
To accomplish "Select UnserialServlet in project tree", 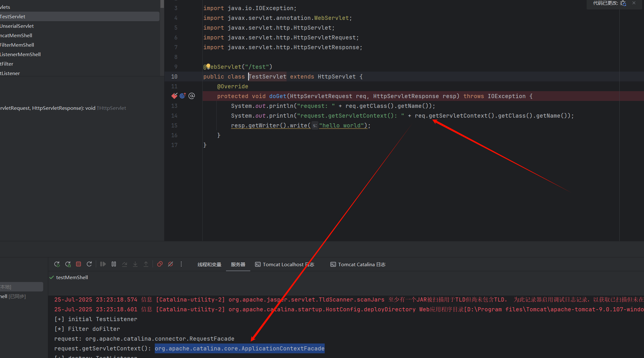I will point(17,26).
